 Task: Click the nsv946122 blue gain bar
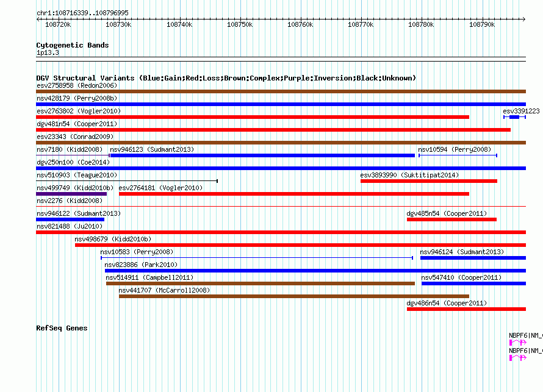[70, 219]
